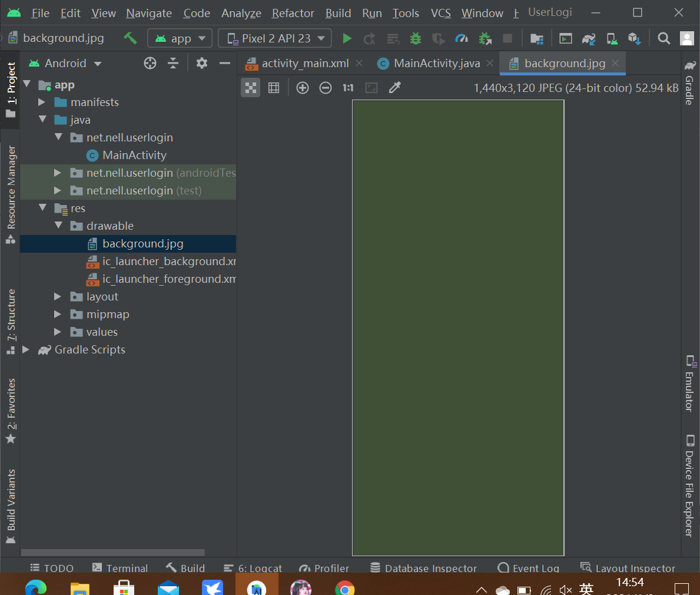The height and width of the screenshot is (595, 700).
Task: Click the Make Project hammer icon
Action: tap(130, 38)
